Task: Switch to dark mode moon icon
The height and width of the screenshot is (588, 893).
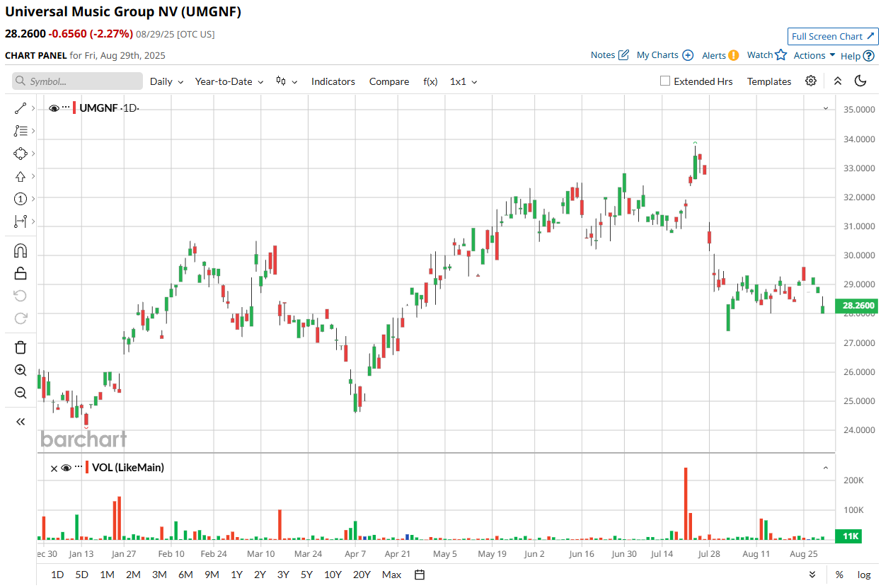Action: (860, 81)
